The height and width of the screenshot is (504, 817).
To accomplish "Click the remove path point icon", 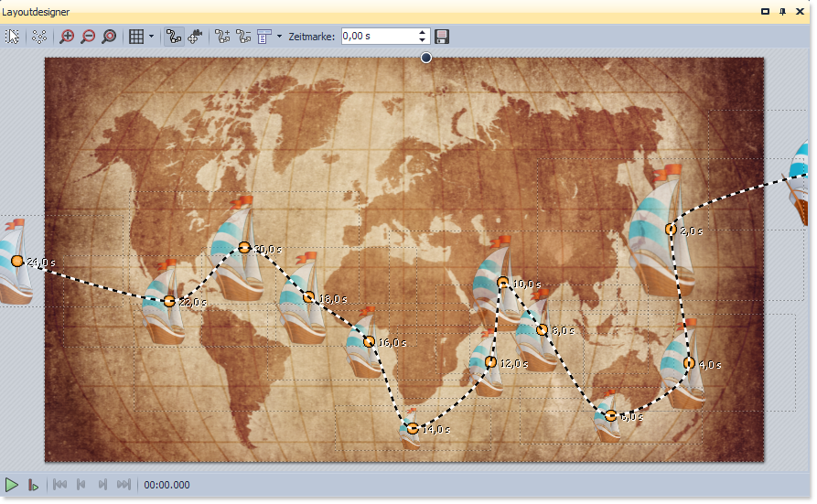I will pyautogui.click(x=243, y=37).
